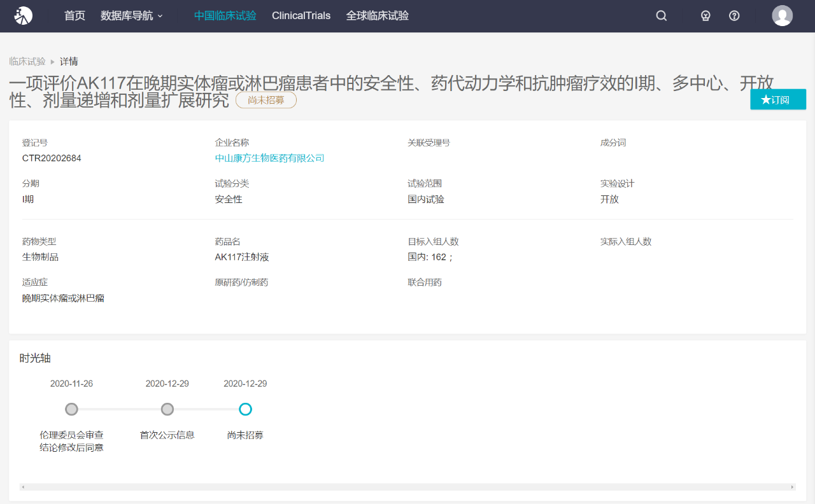Click the 成分词 field label
Image resolution: width=815 pixels, height=504 pixels.
click(x=613, y=143)
